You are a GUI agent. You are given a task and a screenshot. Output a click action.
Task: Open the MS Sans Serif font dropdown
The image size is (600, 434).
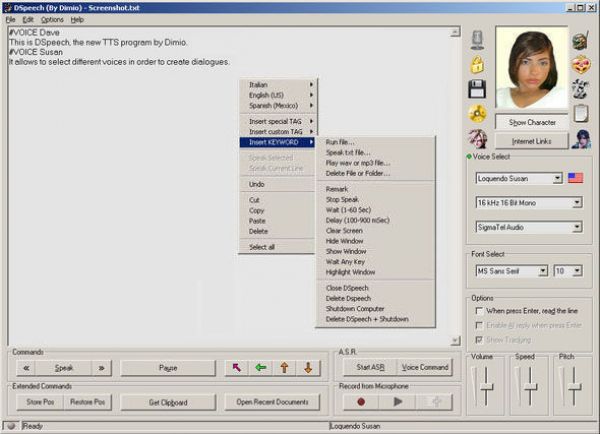[543, 271]
